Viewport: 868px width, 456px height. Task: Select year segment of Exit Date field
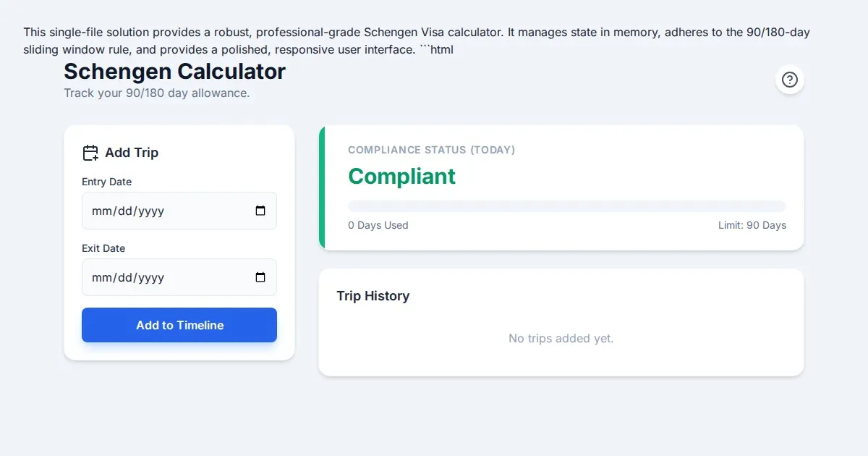tap(150, 278)
